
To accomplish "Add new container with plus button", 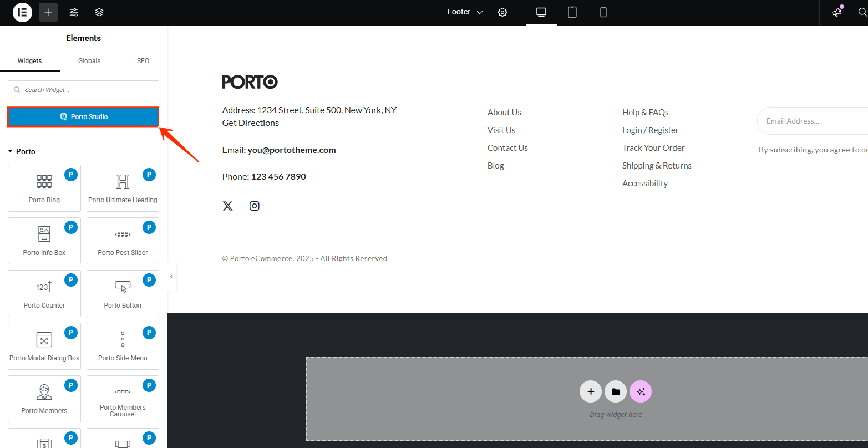I will pos(591,391).
